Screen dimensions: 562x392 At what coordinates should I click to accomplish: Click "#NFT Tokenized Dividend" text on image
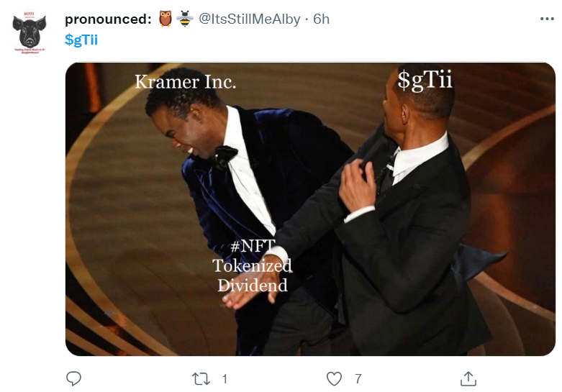click(253, 265)
